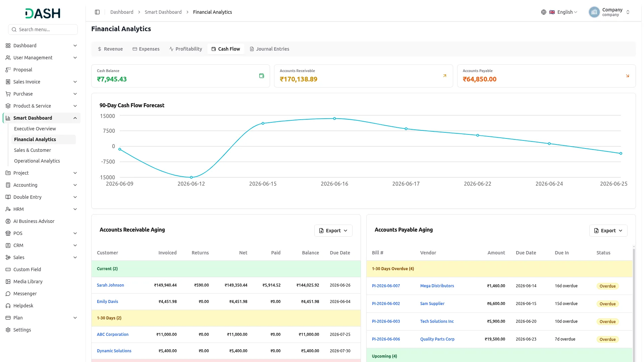Open the English language dropdown
644x362 pixels.
pos(559,12)
